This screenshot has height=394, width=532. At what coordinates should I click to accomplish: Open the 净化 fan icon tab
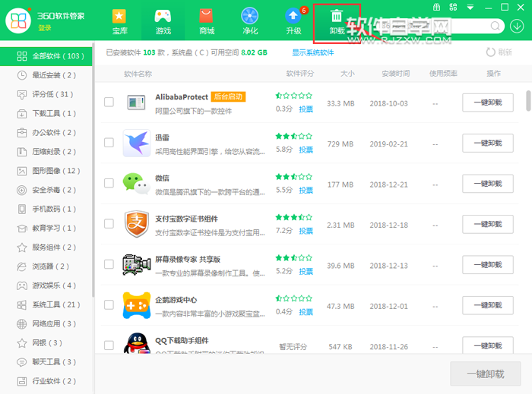point(250,22)
